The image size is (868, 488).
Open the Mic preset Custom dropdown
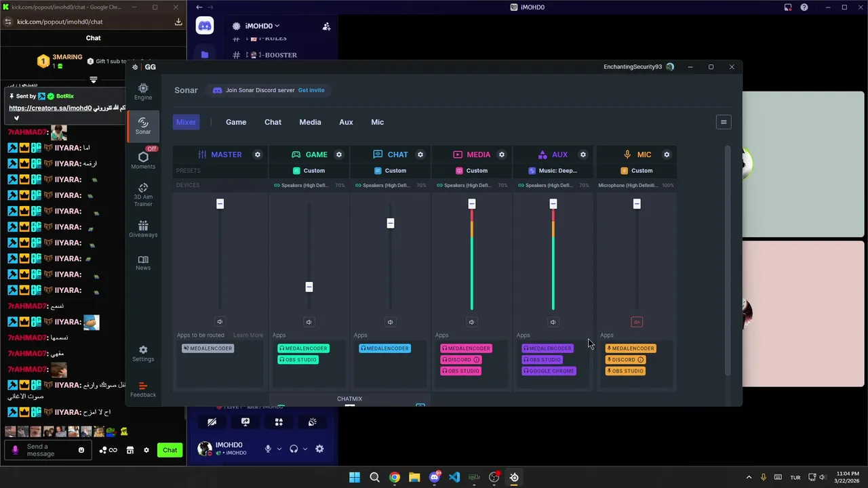click(x=637, y=171)
